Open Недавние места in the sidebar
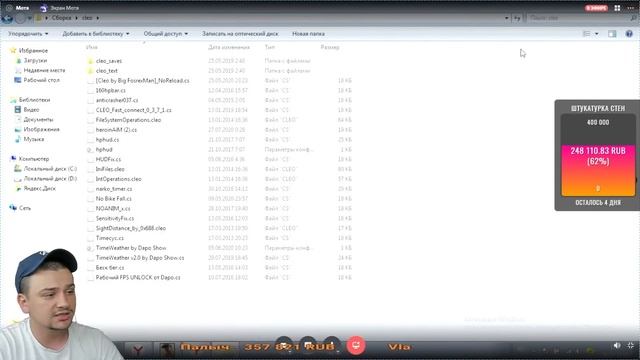 44,70
